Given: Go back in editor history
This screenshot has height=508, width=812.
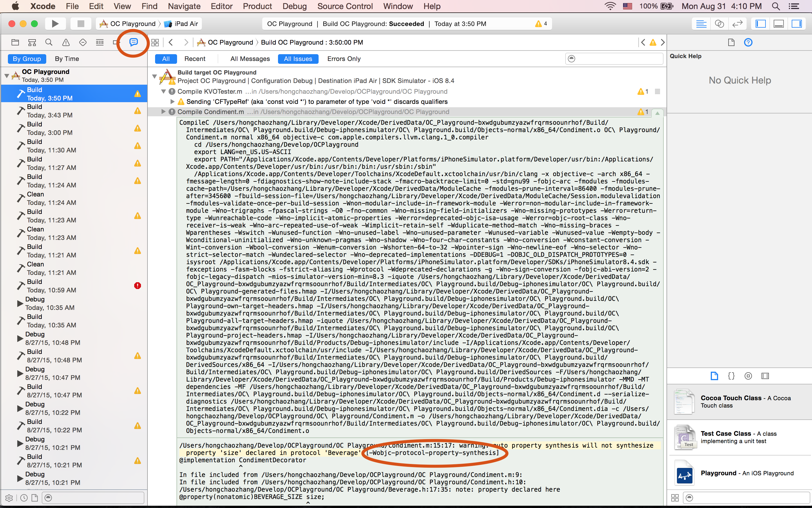Looking at the screenshot, I should pyautogui.click(x=171, y=42).
